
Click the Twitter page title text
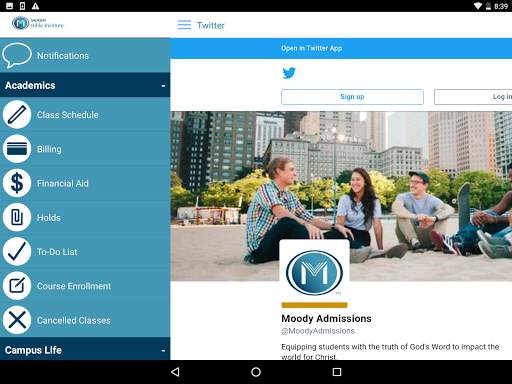click(211, 25)
